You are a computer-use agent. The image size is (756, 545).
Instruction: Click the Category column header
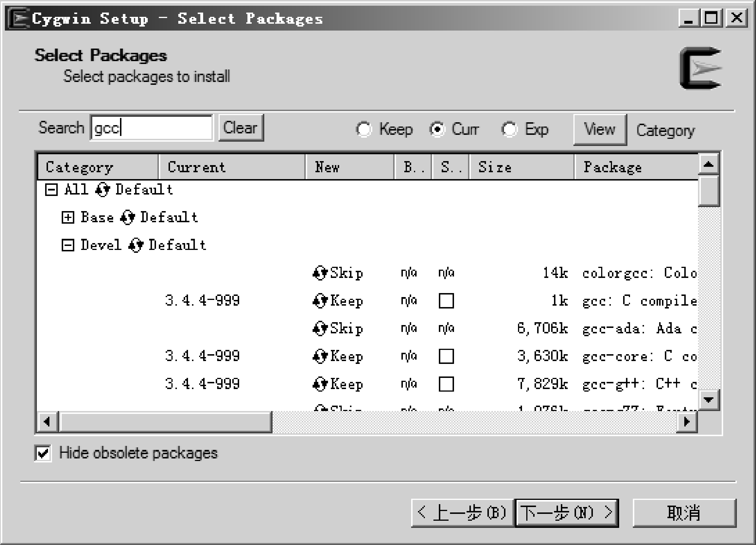point(98,167)
